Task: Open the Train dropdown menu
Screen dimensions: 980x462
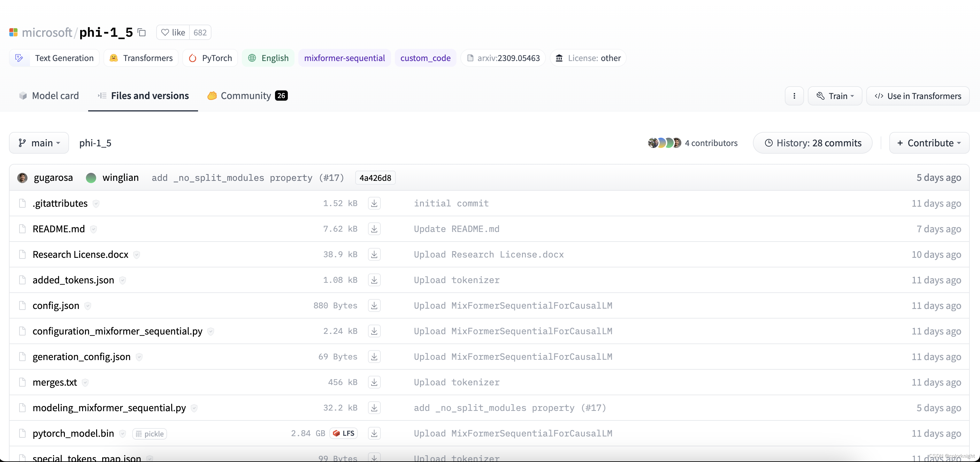Action: 835,96
